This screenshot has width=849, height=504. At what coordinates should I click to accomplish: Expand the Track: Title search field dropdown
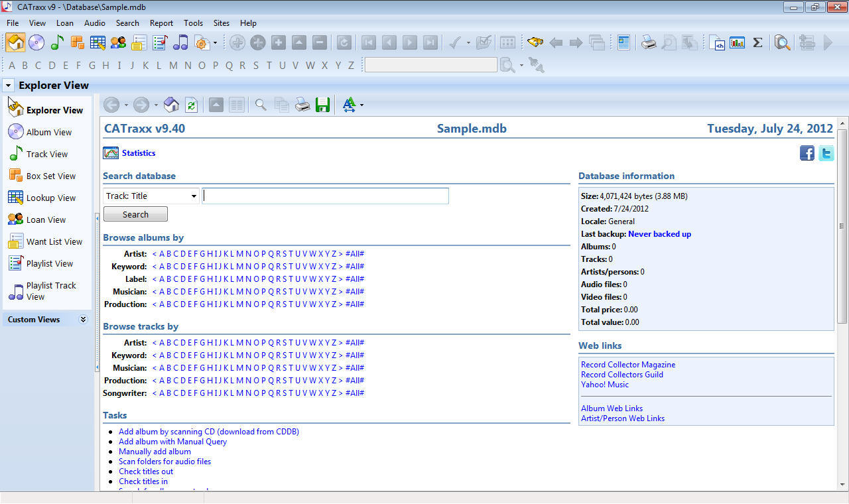click(x=194, y=196)
